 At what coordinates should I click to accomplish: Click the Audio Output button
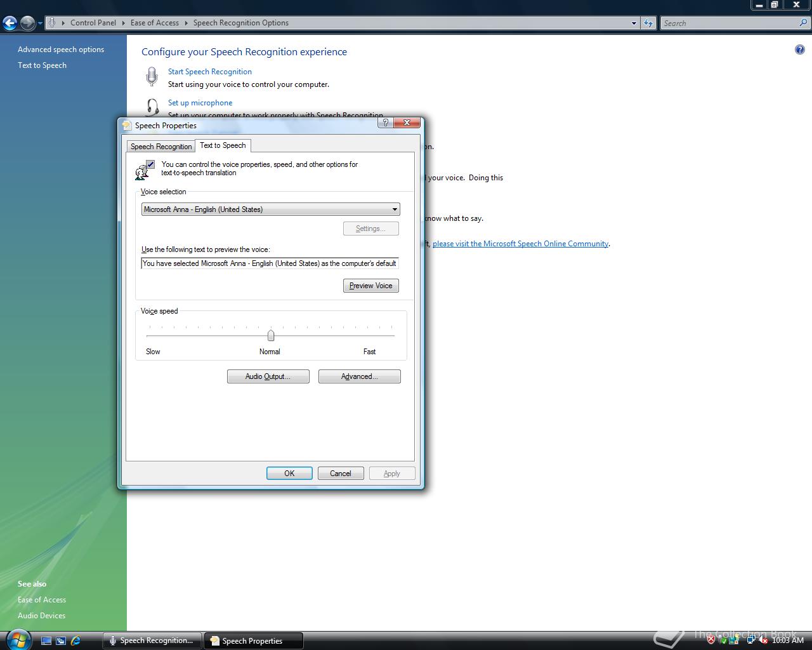pos(268,376)
